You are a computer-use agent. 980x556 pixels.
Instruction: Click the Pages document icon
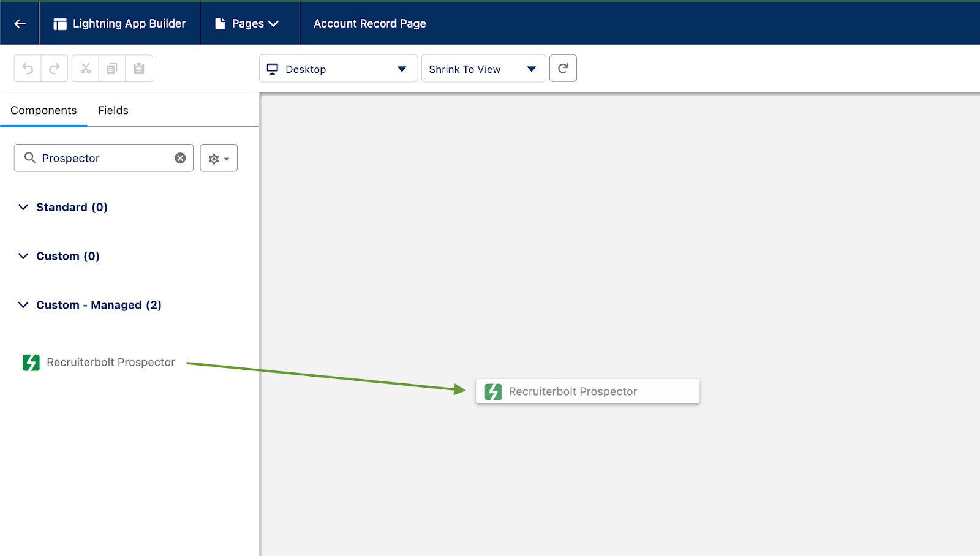point(220,23)
